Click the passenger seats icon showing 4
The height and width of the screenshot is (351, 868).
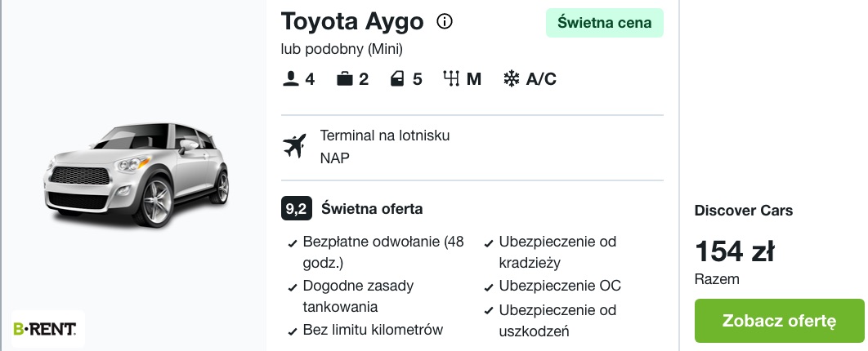point(291,79)
